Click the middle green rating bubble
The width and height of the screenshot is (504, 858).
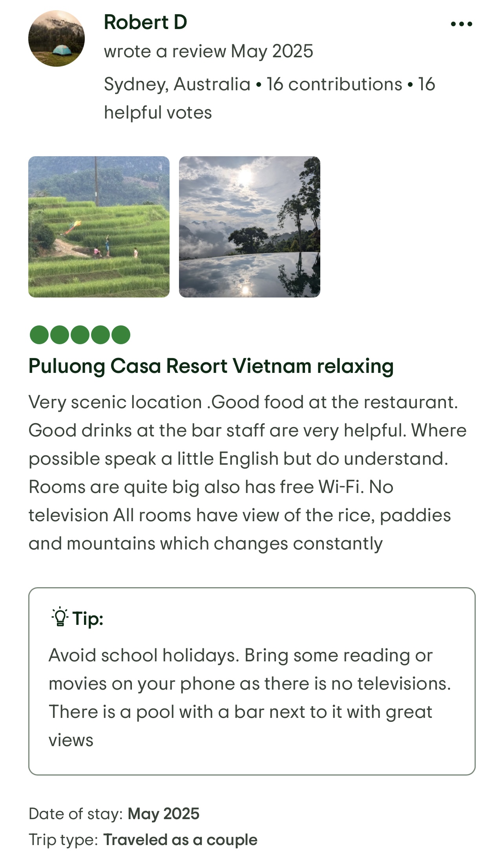click(x=80, y=335)
